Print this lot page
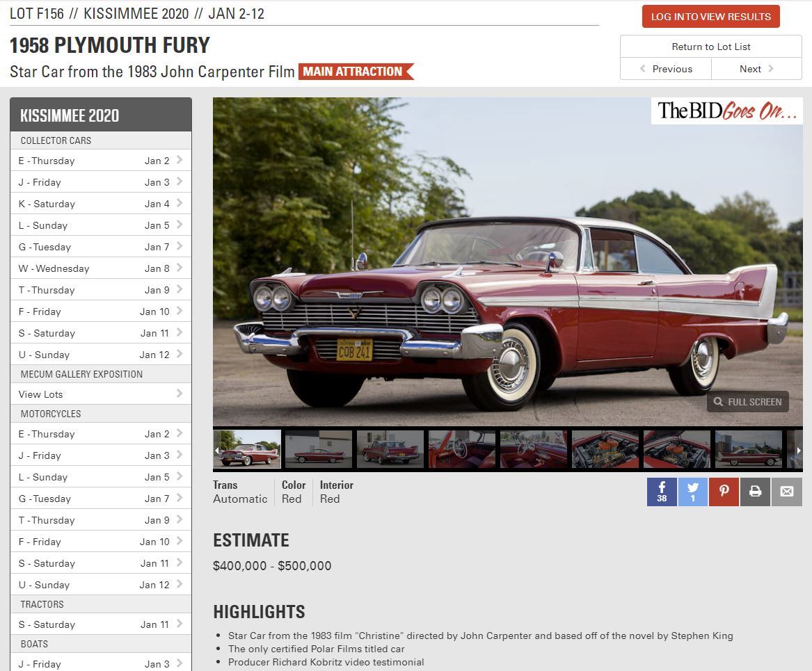The height and width of the screenshot is (671, 812). [x=756, y=492]
